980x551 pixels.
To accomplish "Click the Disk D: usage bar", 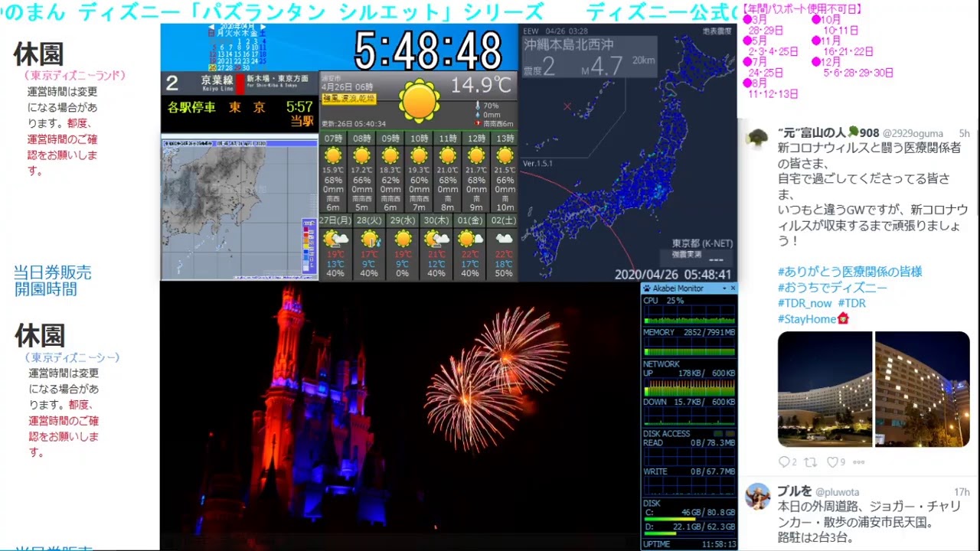I will click(689, 533).
